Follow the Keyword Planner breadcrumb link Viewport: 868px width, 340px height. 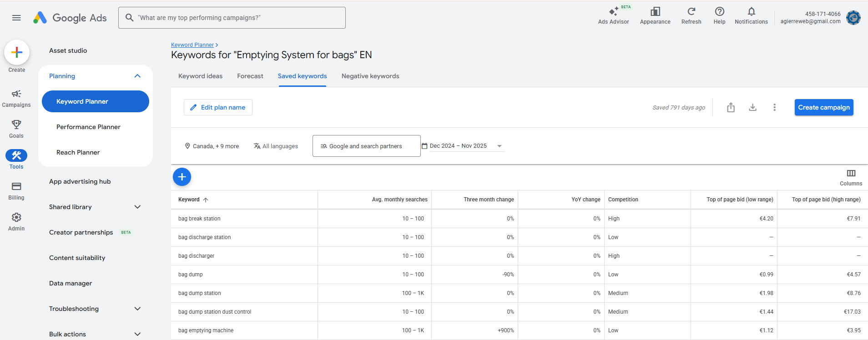pyautogui.click(x=192, y=45)
